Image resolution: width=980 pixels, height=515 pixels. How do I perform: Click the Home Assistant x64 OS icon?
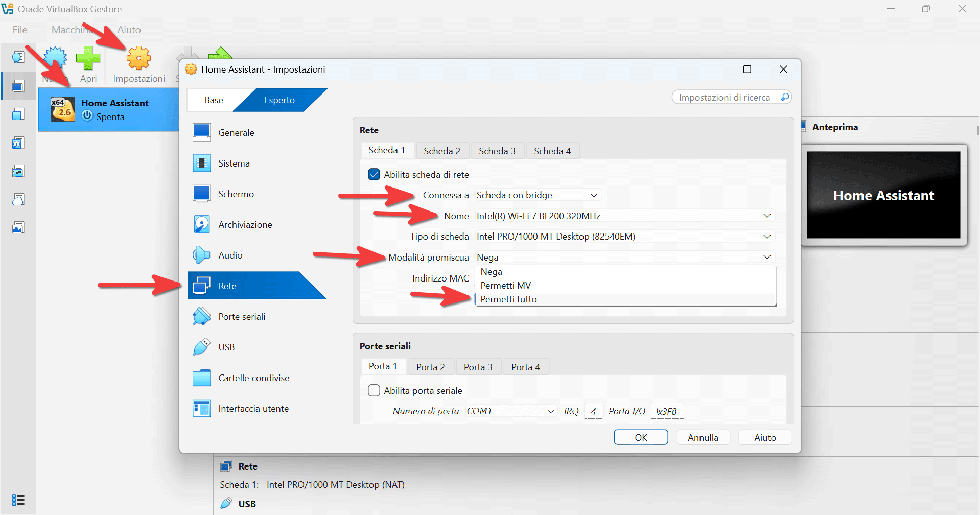coord(63,109)
